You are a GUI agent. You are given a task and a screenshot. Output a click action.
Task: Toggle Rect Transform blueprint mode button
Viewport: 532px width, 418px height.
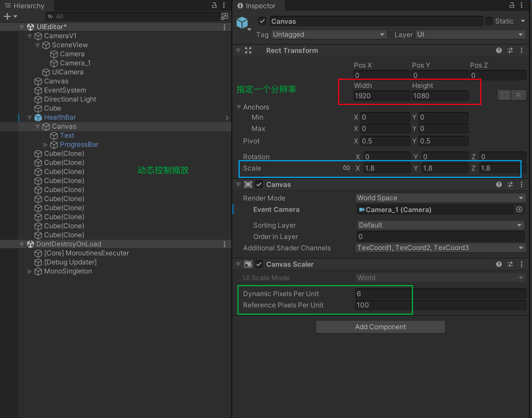[x=504, y=95]
